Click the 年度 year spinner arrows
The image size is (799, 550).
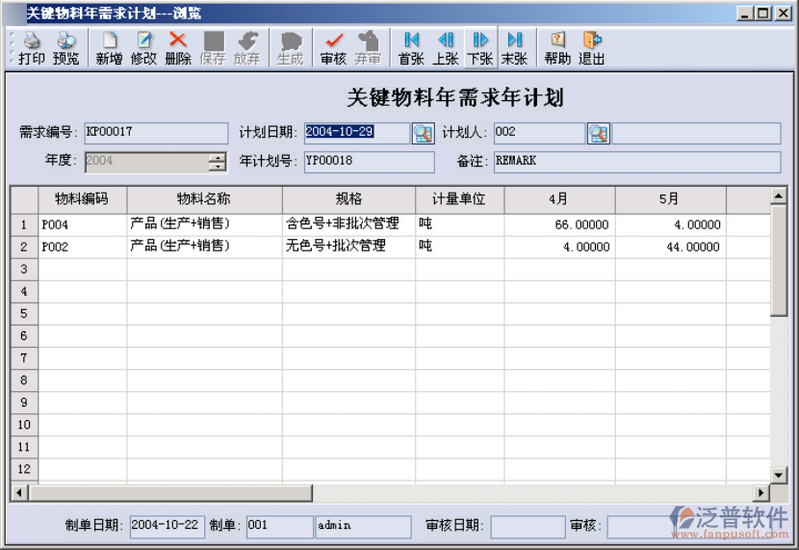217,161
